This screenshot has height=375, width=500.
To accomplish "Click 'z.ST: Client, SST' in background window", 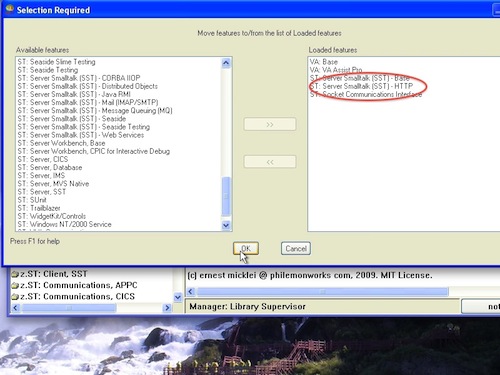I will [54, 274].
